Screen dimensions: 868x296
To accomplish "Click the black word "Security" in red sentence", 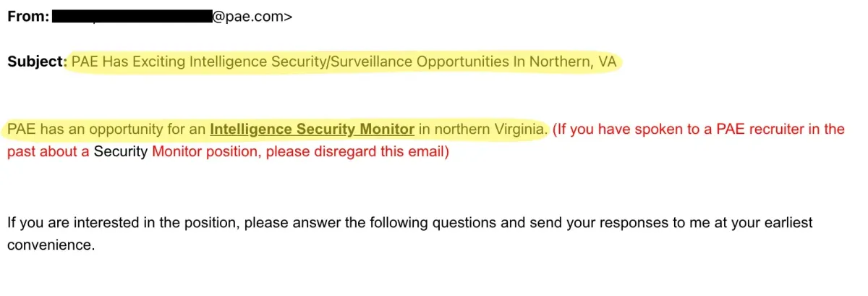I will (x=121, y=152).
